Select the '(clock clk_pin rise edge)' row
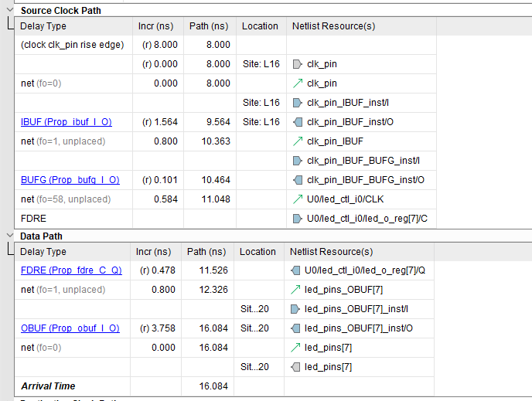Viewport: 532px width, 401px height. click(x=225, y=45)
